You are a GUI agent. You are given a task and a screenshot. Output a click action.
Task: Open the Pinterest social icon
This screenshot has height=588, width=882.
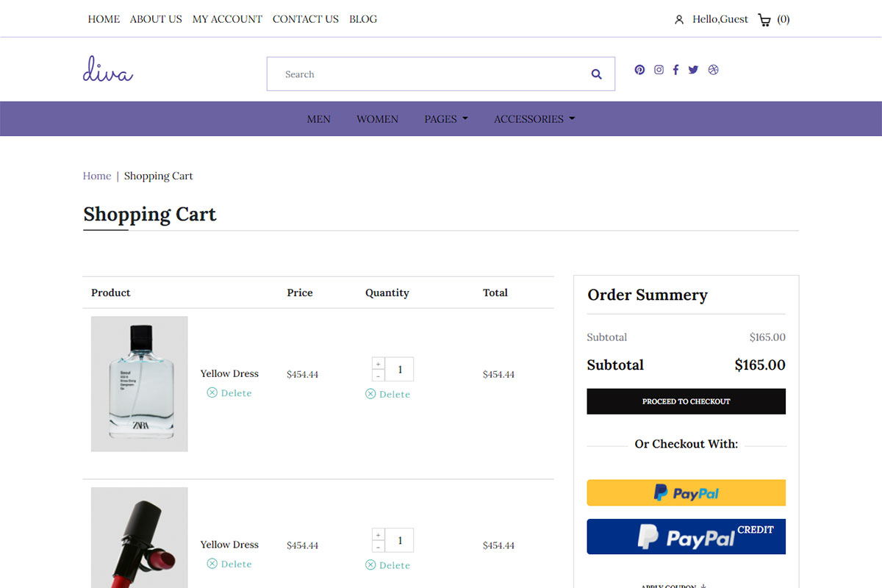(x=639, y=70)
